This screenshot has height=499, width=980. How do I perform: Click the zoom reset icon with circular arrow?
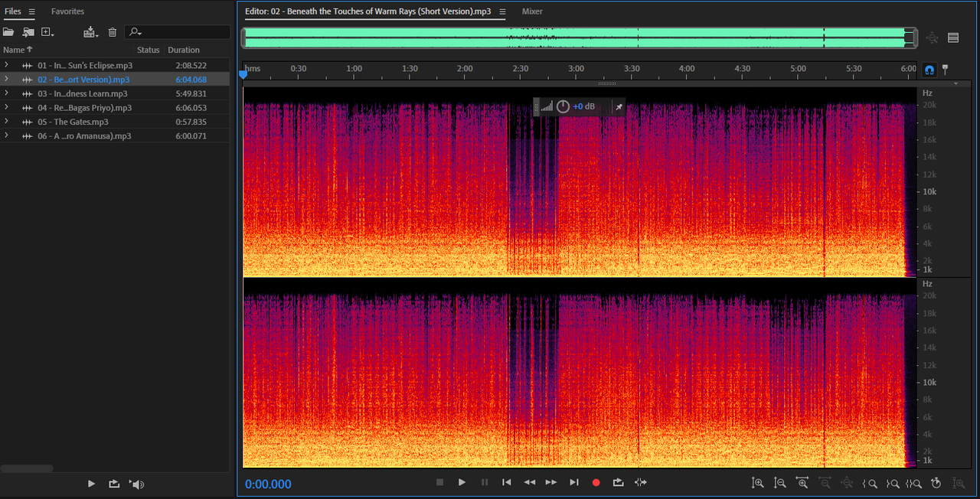(x=936, y=483)
